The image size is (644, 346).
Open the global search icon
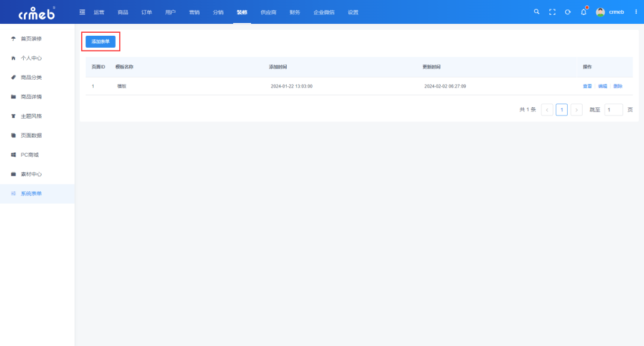(536, 11)
